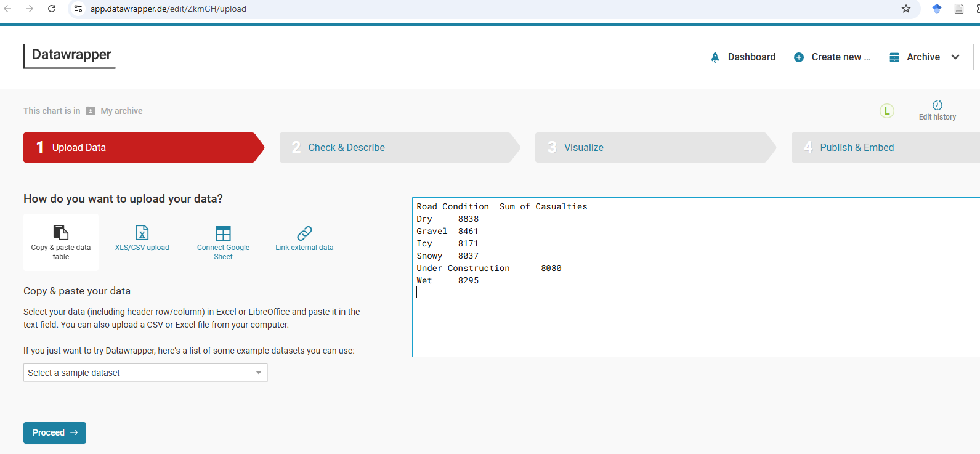Open Dashboard via rocket icon
The height and width of the screenshot is (454, 980).
click(x=715, y=57)
